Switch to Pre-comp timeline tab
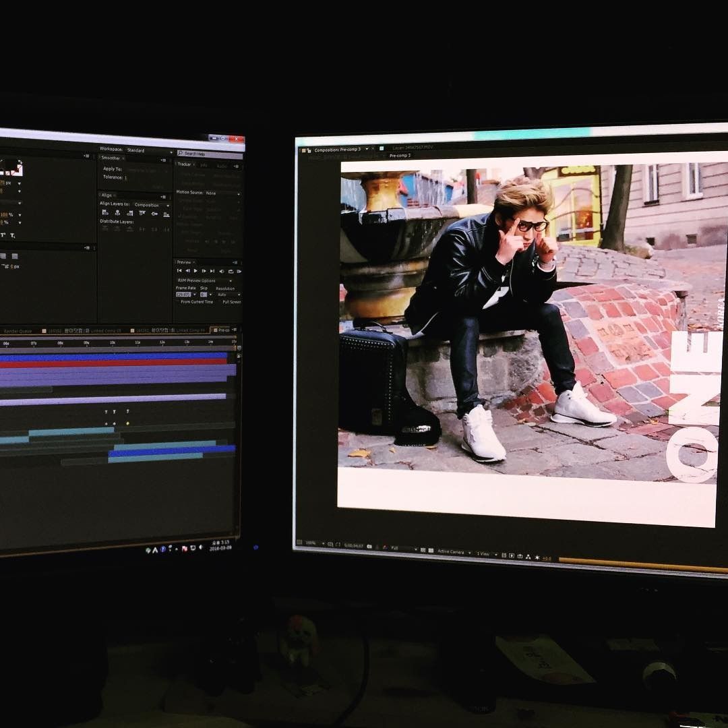This screenshot has height=728, width=728. click(x=222, y=330)
